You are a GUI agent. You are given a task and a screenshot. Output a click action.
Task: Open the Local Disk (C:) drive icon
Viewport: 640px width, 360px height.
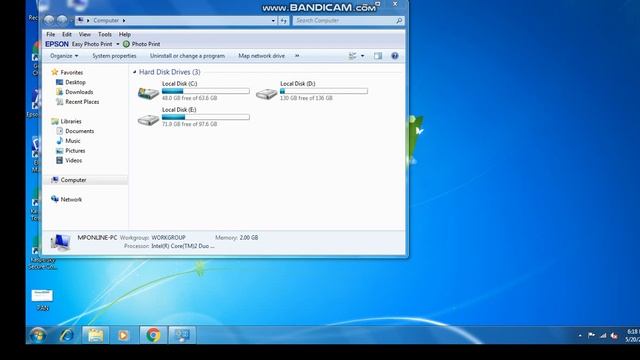[x=148, y=93]
